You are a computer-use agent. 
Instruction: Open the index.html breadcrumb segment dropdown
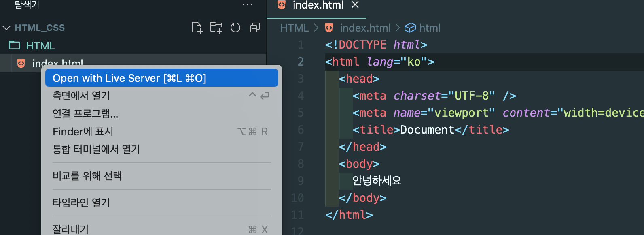tap(365, 28)
